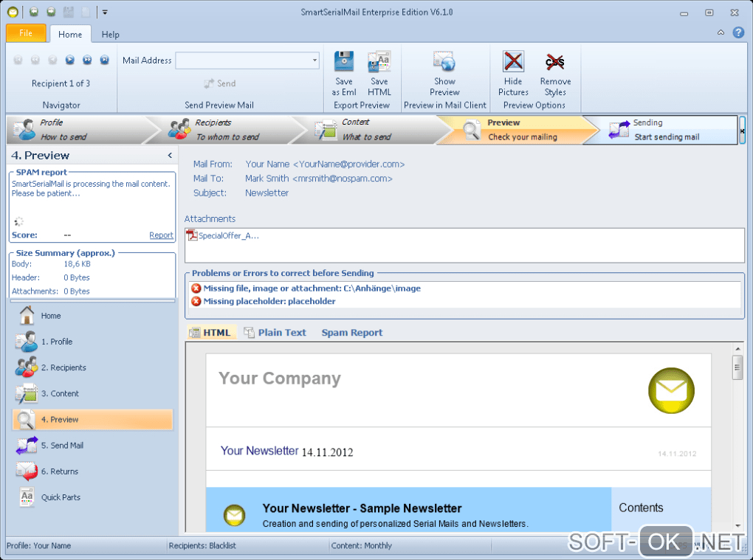The height and width of the screenshot is (560, 753).
Task: Switch to the Home ribbon tab
Action: click(70, 34)
